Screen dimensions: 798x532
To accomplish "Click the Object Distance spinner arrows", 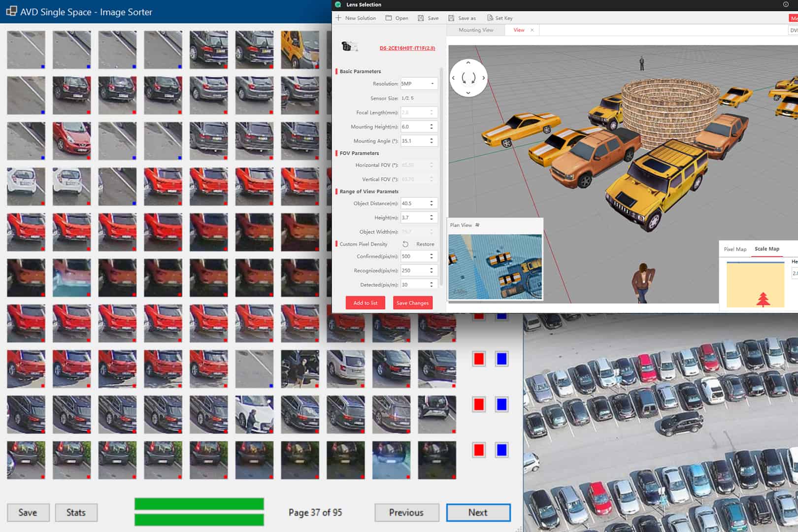I will click(432, 203).
